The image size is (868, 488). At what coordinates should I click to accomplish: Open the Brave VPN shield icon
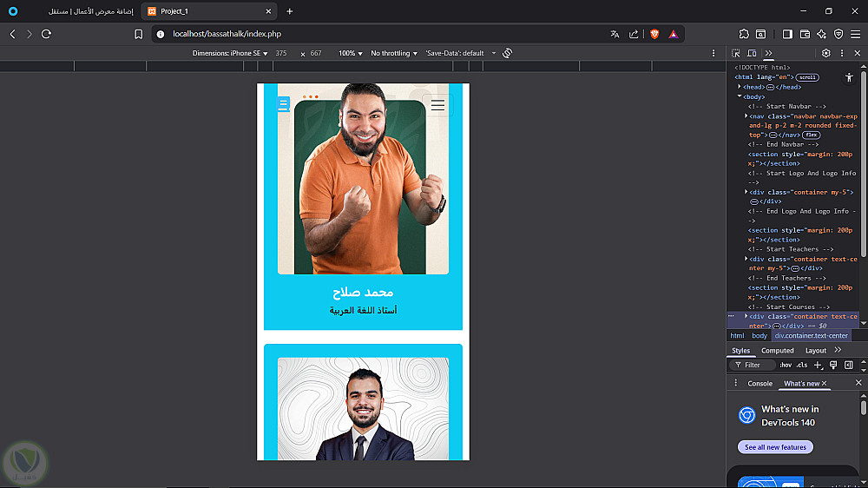(x=838, y=34)
